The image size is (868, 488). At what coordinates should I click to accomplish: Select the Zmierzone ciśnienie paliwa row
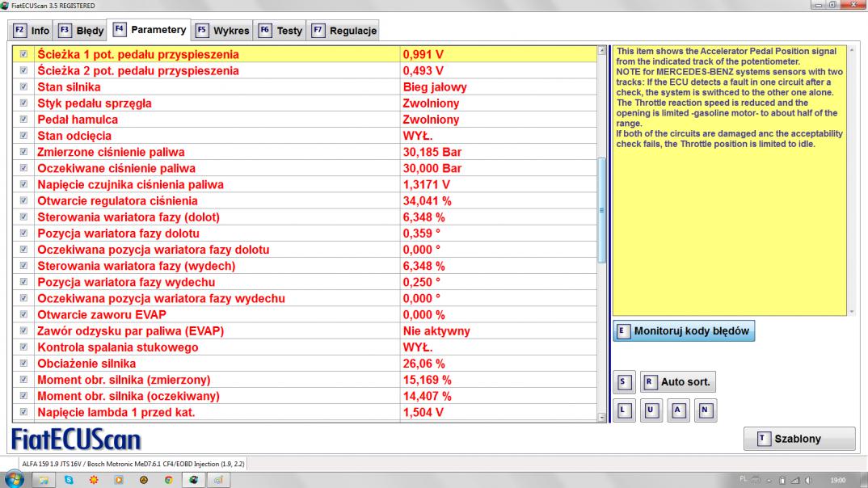(218, 152)
